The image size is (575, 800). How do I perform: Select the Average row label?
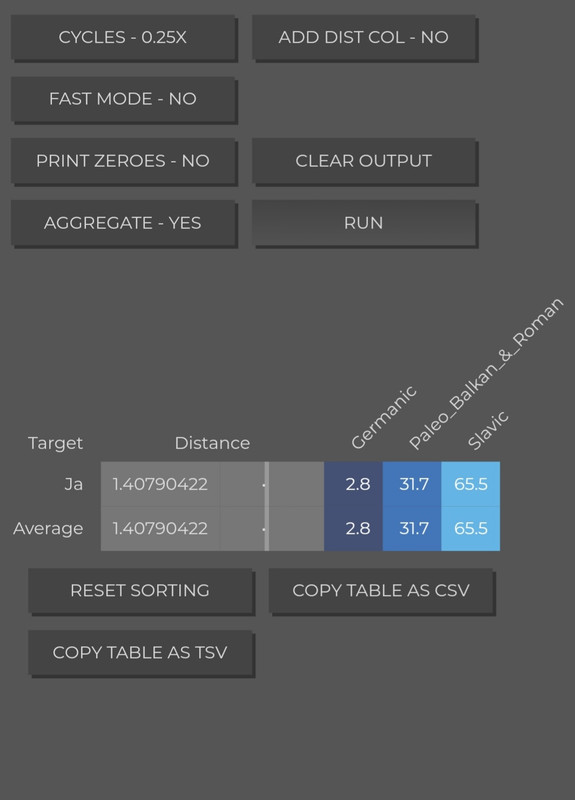48,529
